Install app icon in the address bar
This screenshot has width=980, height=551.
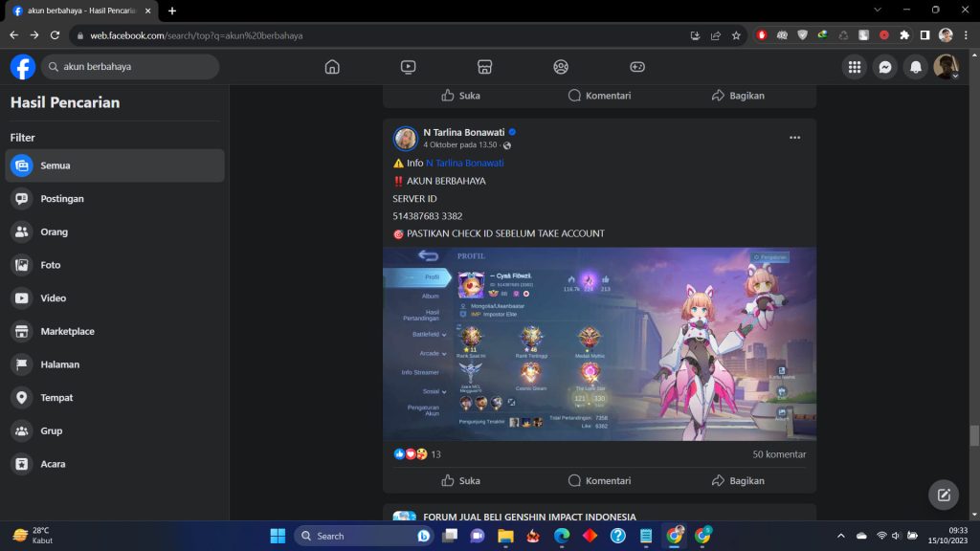[x=695, y=35]
